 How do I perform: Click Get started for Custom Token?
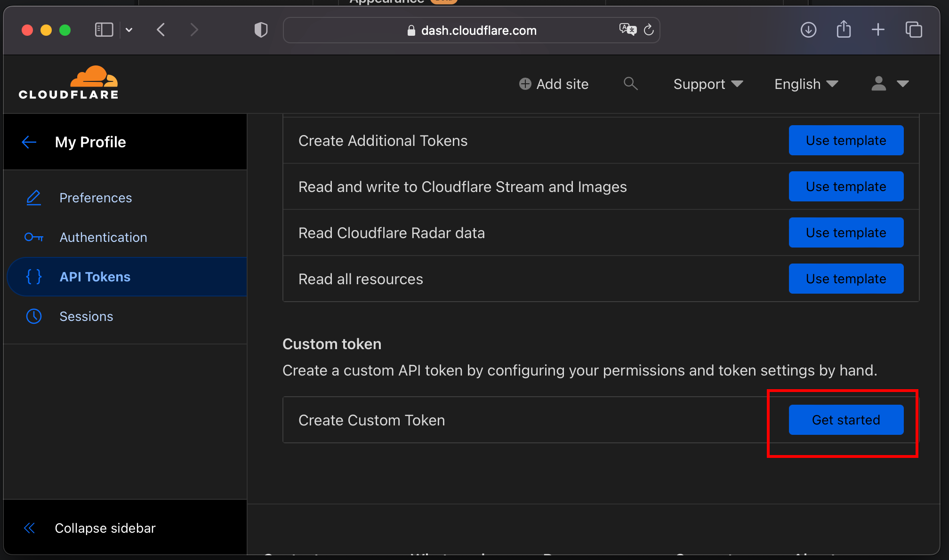pos(845,420)
